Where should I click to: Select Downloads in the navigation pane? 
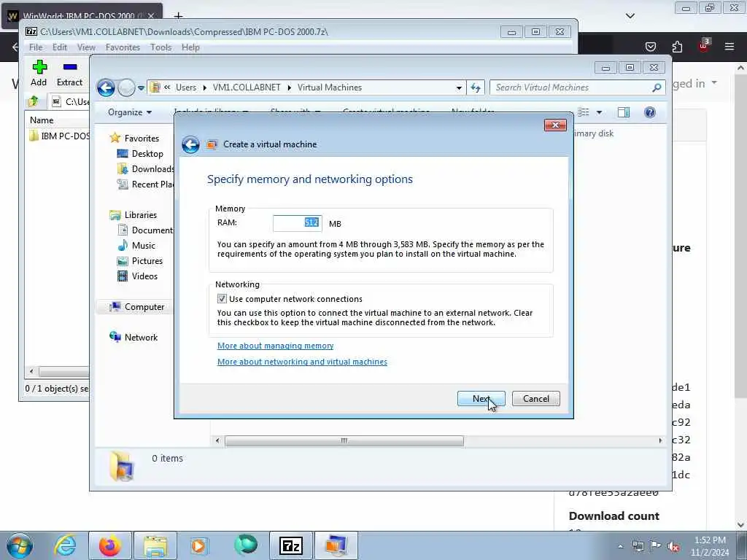pos(146,169)
